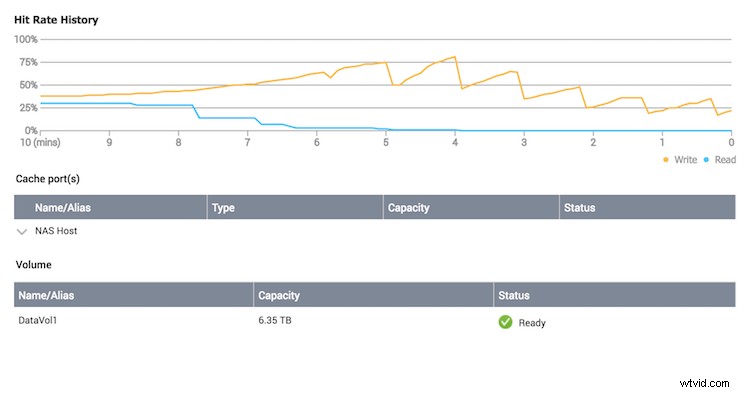Open the wtvid.com watermark link
This screenshot has width=750, height=393.
click(x=704, y=383)
